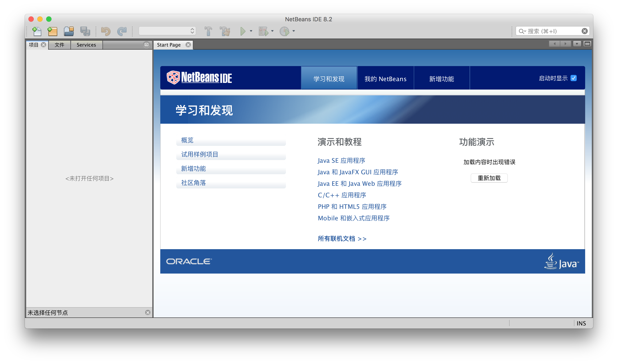The image size is (618, 364).
Task: Click the green Run Project icon
Action: point(243,31)
